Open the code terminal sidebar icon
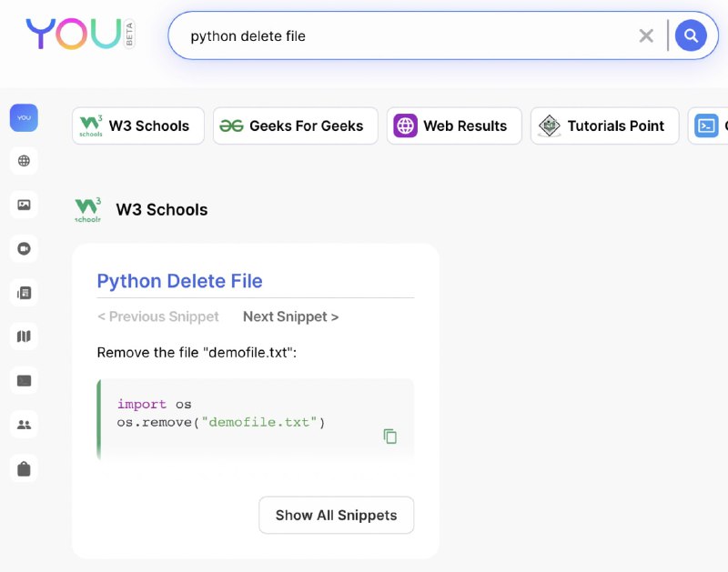The width and height of the screenshot is (728, 572). click(24, 381)
